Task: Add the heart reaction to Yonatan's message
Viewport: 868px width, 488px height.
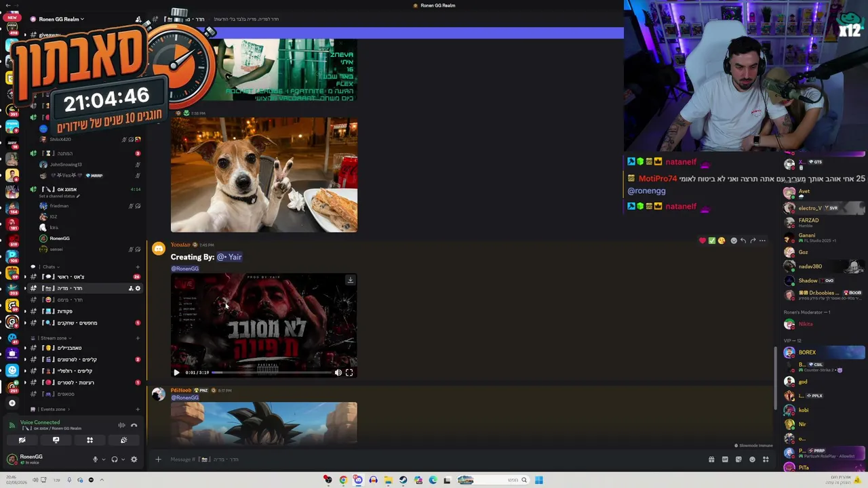Action: 702,241
